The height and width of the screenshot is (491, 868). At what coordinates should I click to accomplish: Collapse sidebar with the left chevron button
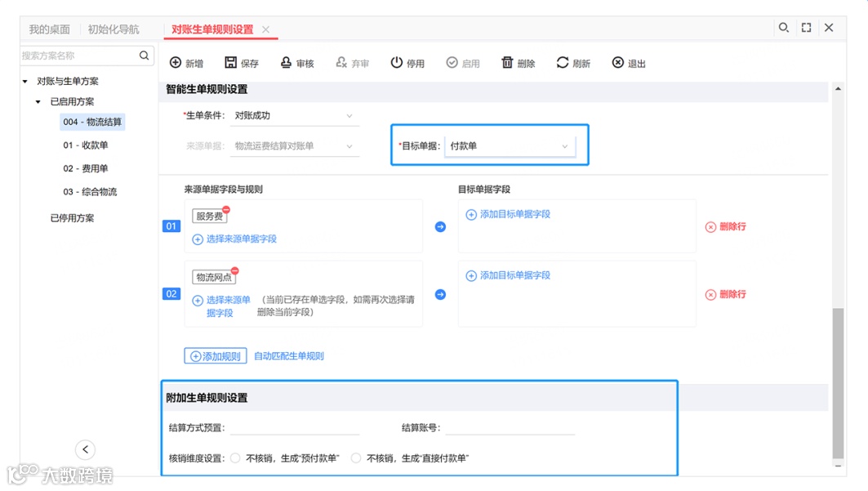click(x=85, y=449)
